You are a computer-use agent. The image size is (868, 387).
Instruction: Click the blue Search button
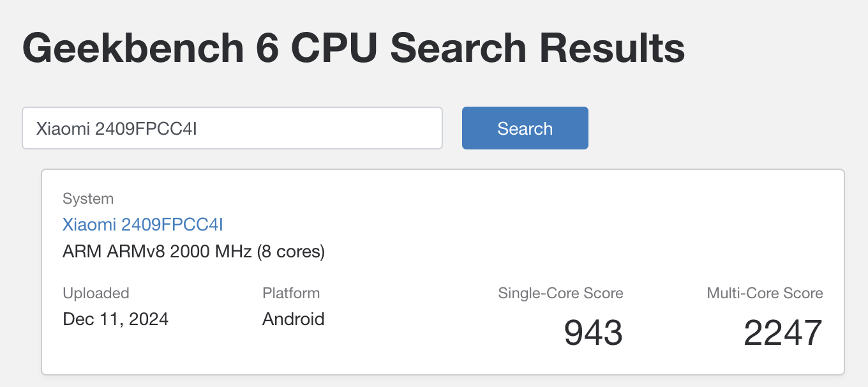click(x=525, y=128)
